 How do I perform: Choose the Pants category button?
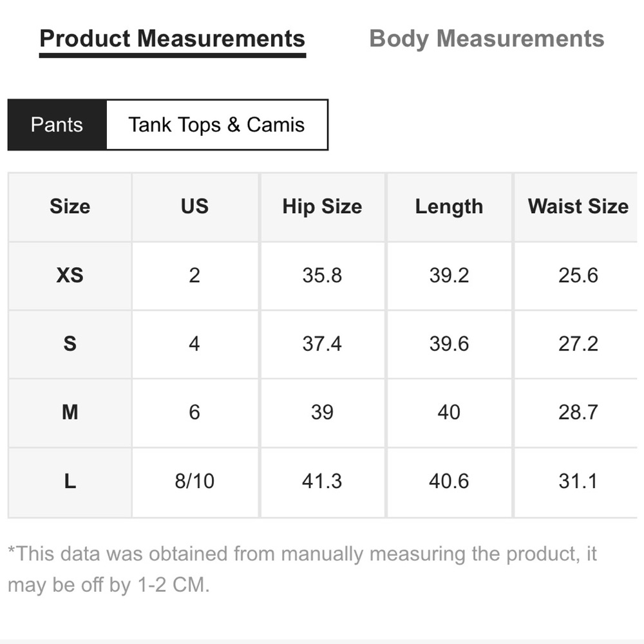tap(57, 125)
